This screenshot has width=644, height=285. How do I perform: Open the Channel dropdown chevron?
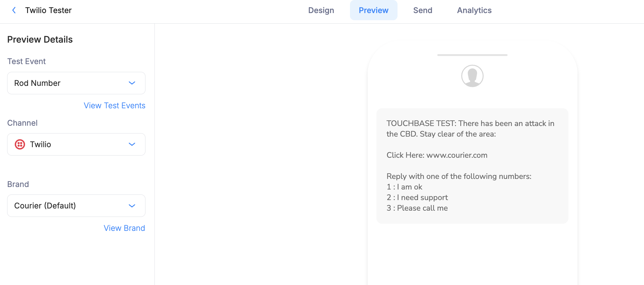[132, 144]
